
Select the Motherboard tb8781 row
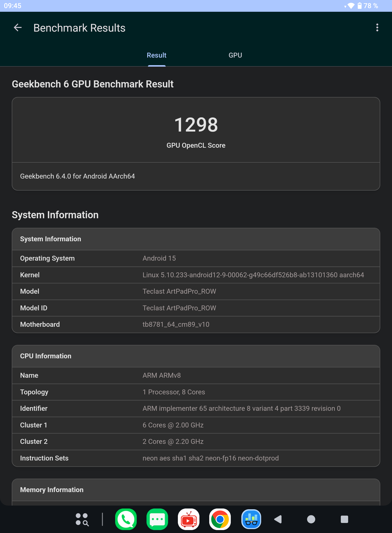[x=196, y=325]
